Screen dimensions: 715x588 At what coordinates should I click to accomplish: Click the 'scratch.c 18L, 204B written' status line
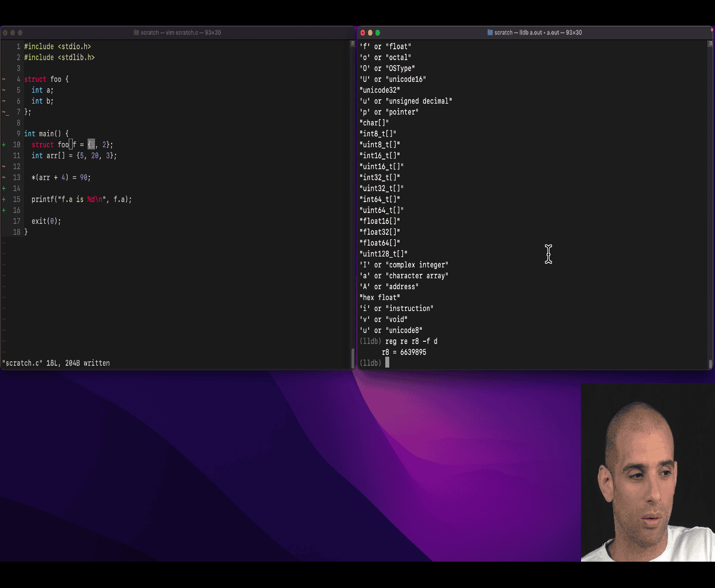(x=56, y=363)
